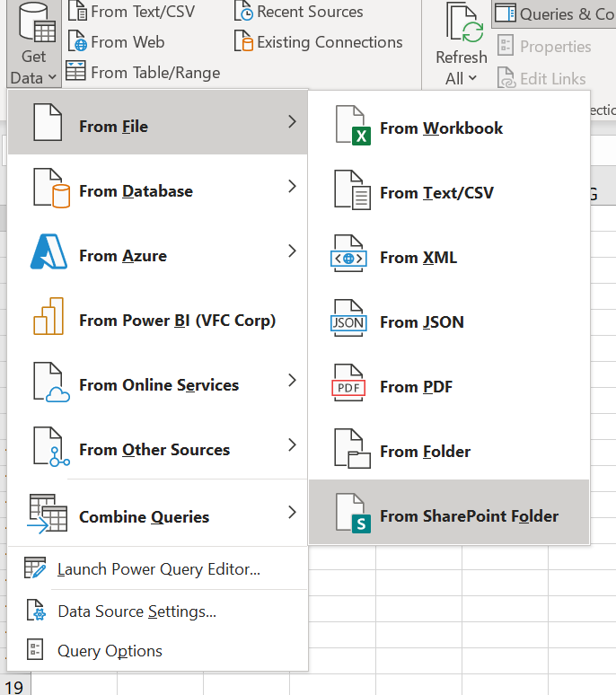
Task: Click the From XML file icon
Action: [x=348, y=254]
